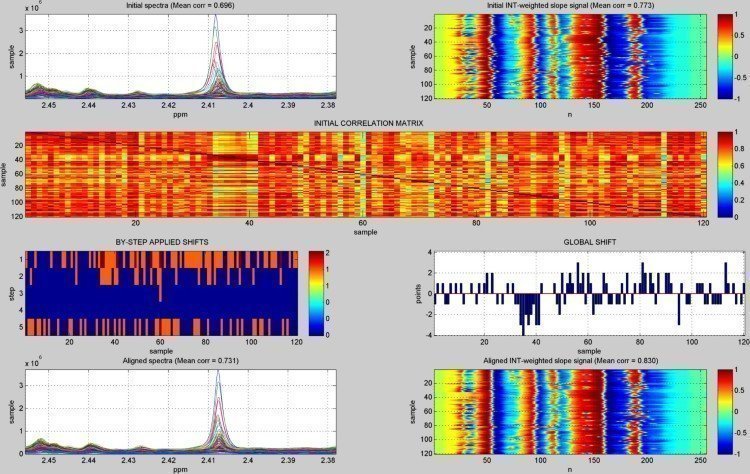
Task: Click the 'INITIAL CORRELATION MATRIX' title text
Action: click(x=368, y=123)
